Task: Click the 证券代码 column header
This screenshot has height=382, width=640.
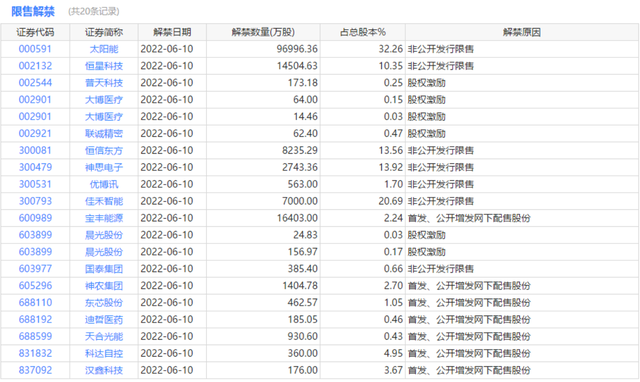Action: (35, 32)
